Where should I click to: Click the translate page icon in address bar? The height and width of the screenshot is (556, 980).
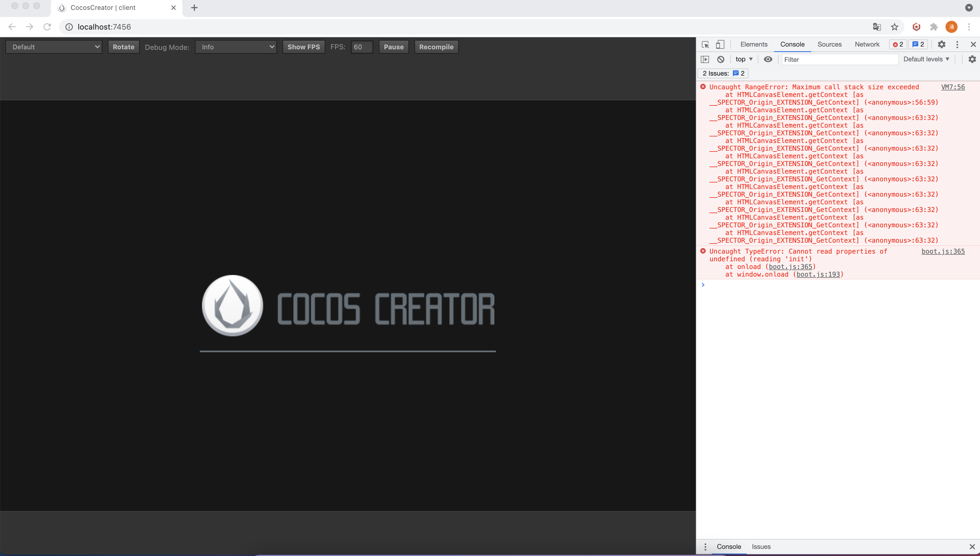pyautogui.click(x=877, y=27)
